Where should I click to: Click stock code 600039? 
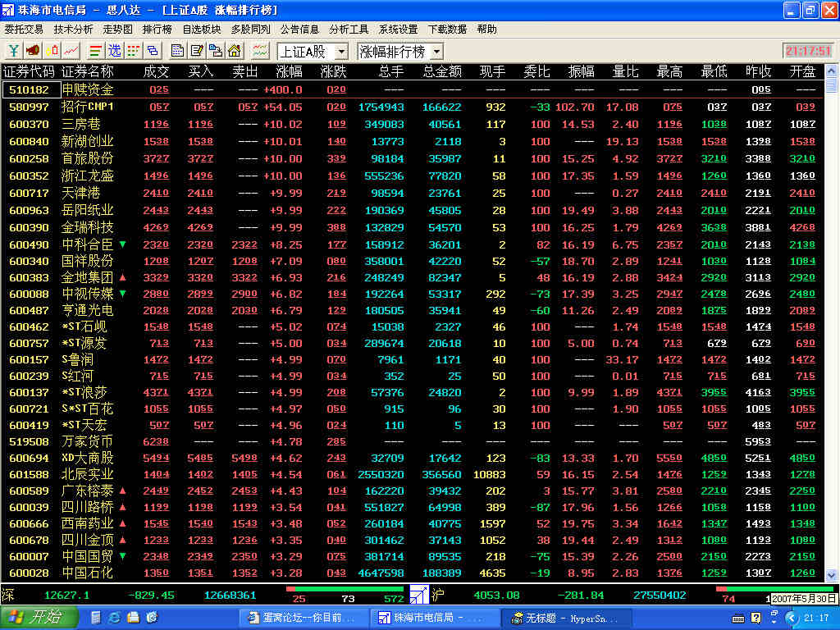click(x=29, y=507)
